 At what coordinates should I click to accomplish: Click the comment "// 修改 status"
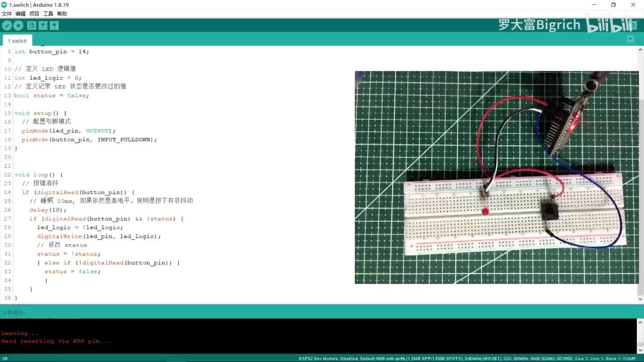pos(61,245)
